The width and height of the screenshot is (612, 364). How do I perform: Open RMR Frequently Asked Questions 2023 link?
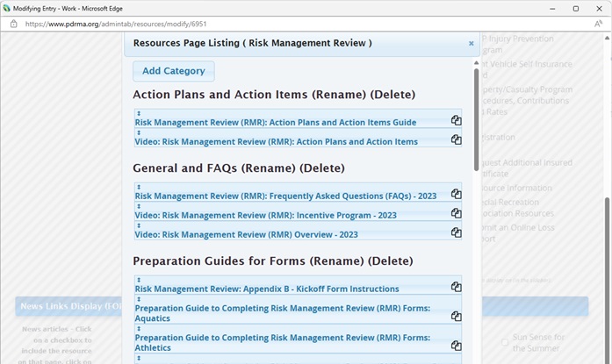point(285,196)
